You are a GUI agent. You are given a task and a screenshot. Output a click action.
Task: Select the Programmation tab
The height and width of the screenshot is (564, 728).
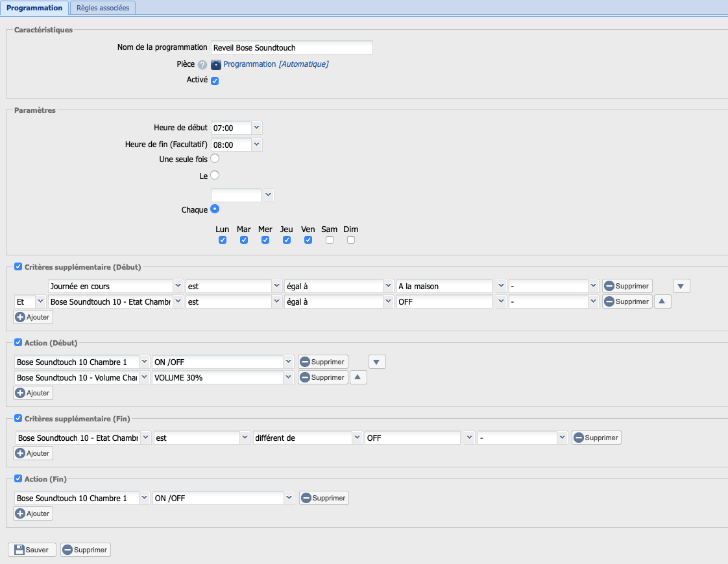coord(34,8)
